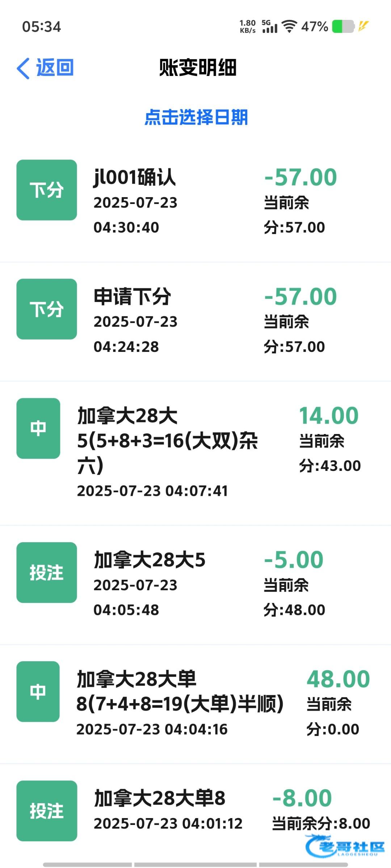The height and width of the screenshot is (868, 391).
Task: Tap the 下分 badge for 申请下分
Action: coord(47,309)
